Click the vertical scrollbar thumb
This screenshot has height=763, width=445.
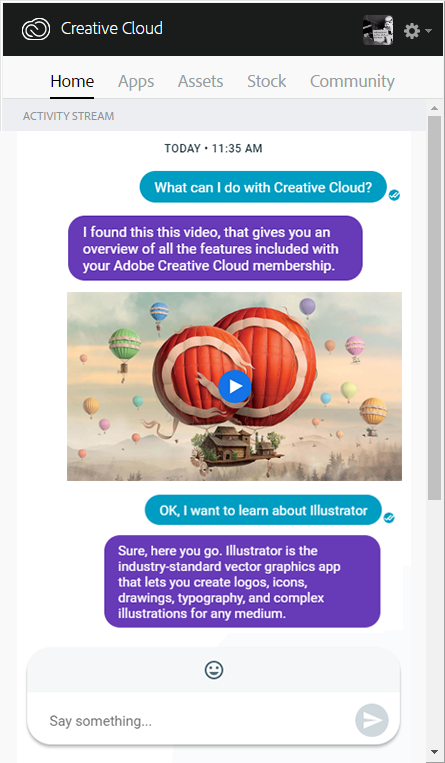pos(434,308)
